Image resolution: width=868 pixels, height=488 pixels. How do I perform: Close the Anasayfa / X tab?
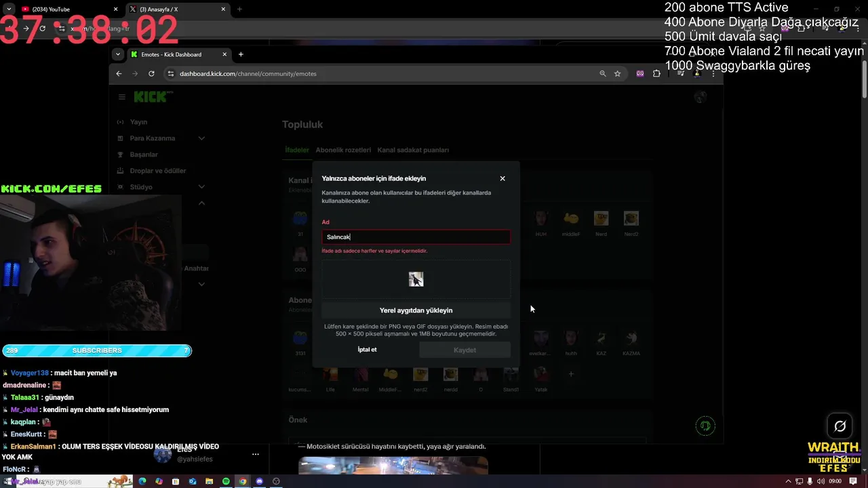click(x=224, y=9)
